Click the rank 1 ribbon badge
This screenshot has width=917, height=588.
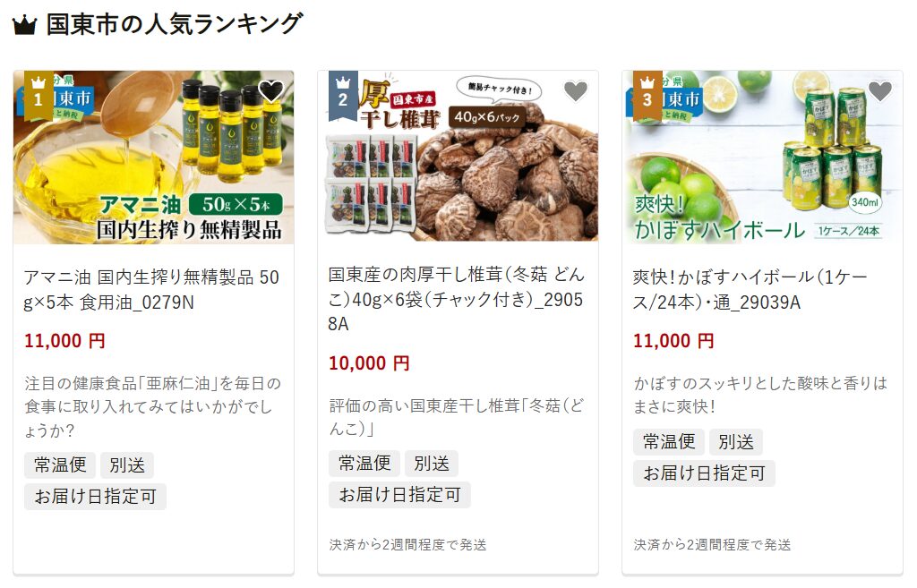click(x=39, y=95)
